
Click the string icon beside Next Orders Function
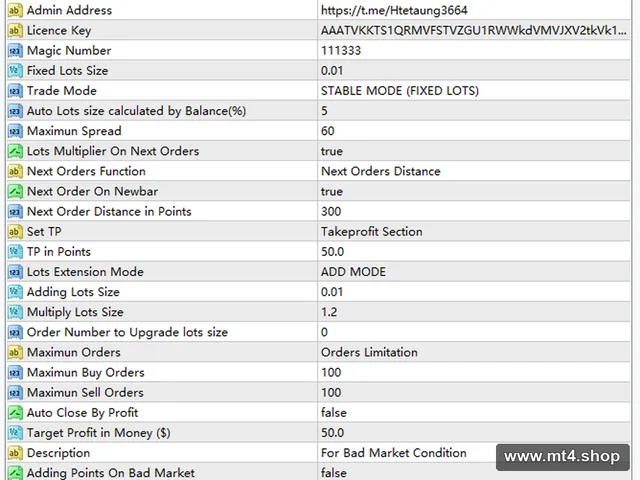click(x=15, y=171)
